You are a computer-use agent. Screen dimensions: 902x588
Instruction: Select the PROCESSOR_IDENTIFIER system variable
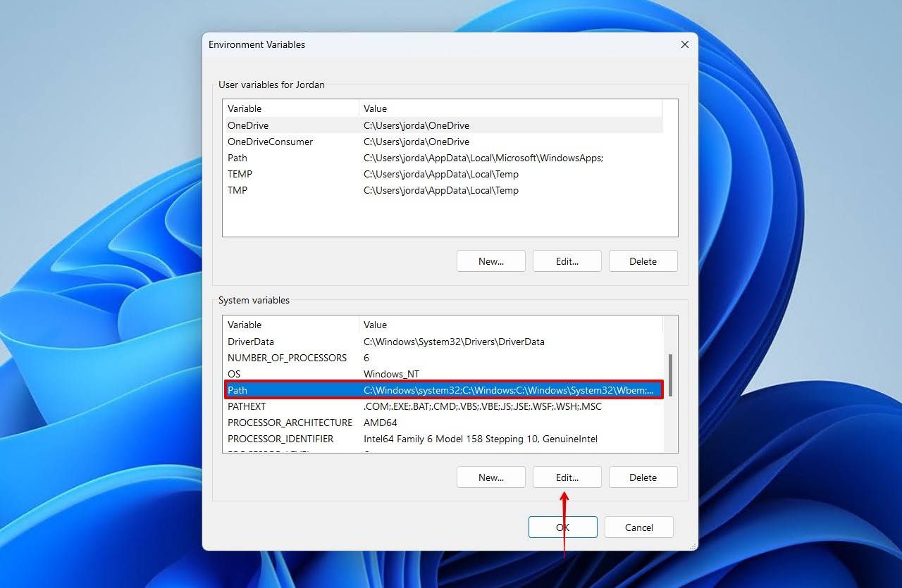pos(443,439)
